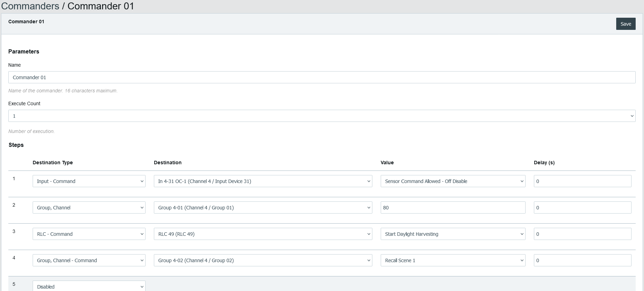Click step 3 Delay input field
The image size is (644, 291).
pos(582,234)
